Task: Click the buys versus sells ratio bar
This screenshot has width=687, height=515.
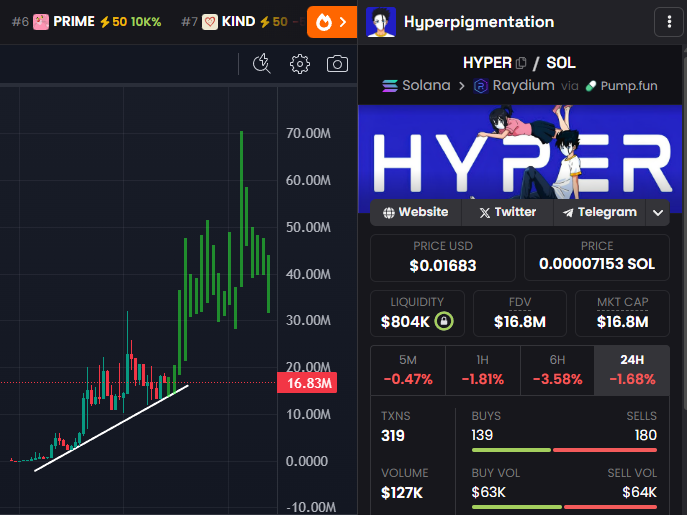Action: pos(564,450)
